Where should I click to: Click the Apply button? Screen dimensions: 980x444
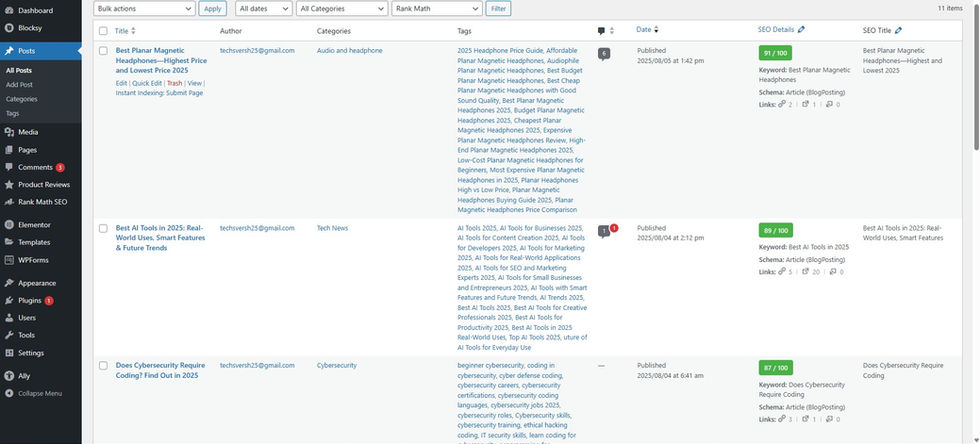pos(212,9)
